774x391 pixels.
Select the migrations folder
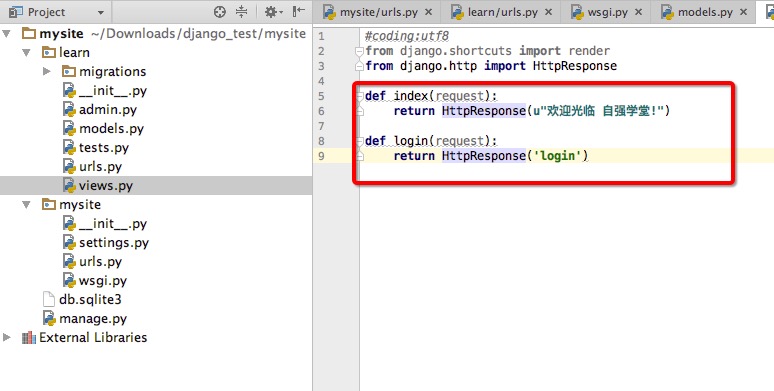113,72
